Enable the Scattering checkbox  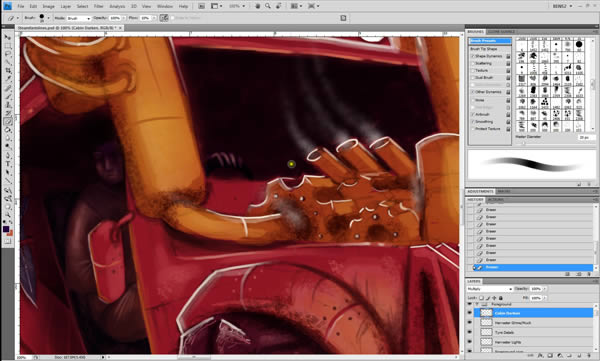pyautogui.click(x=473, y=64)
